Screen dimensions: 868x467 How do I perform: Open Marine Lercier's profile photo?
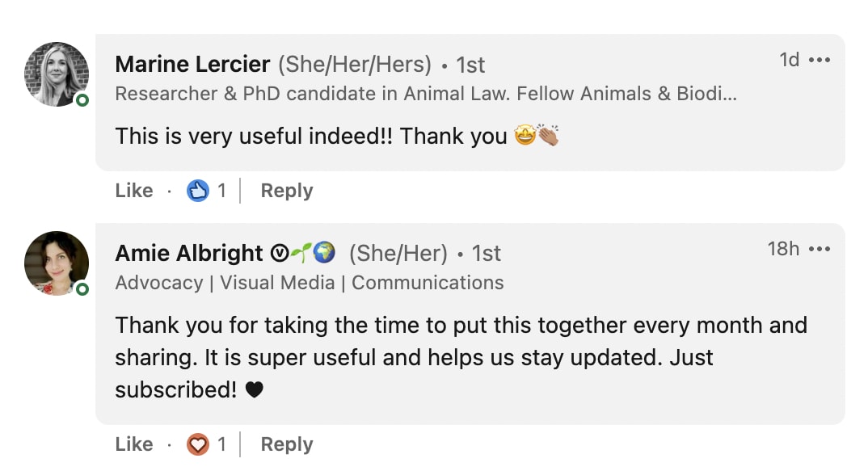point(56,74)
